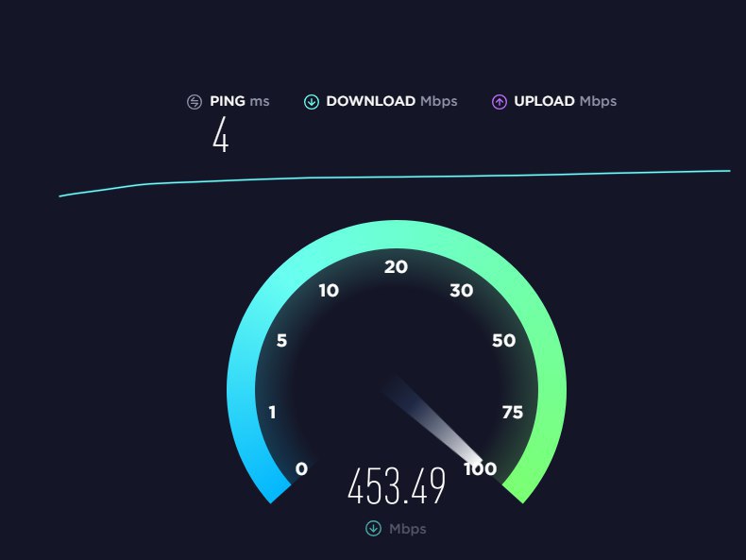
Task: Click the 75 mark on the speedometer
Action: click(513, 412)
